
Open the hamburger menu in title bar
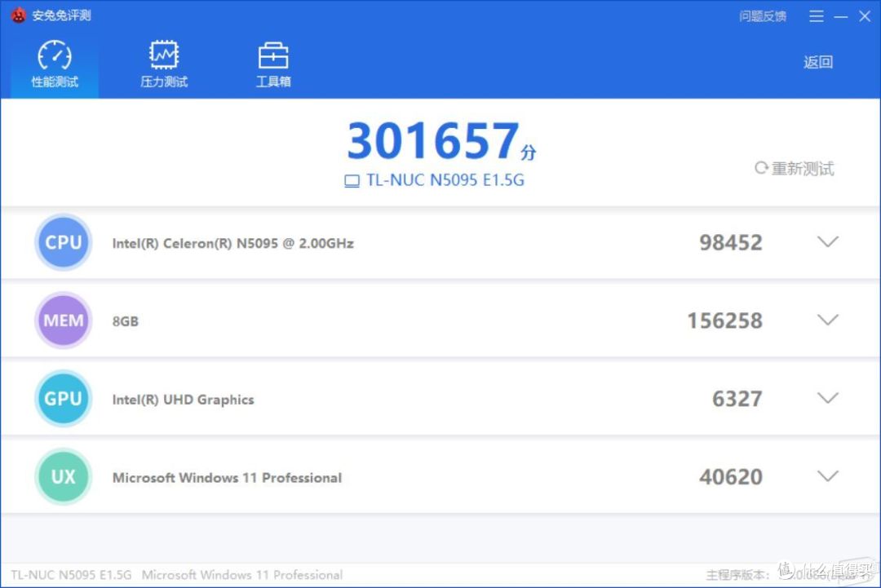817,16
